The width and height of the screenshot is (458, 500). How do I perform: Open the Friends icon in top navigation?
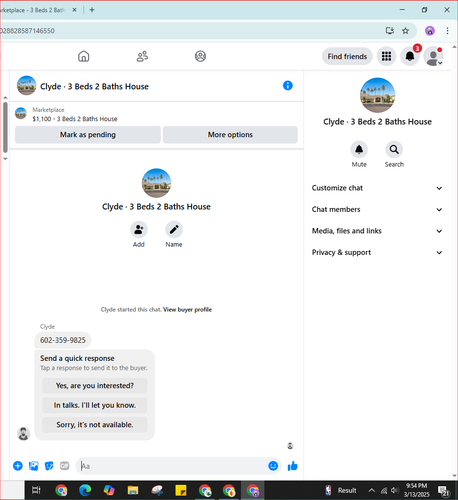142,56
